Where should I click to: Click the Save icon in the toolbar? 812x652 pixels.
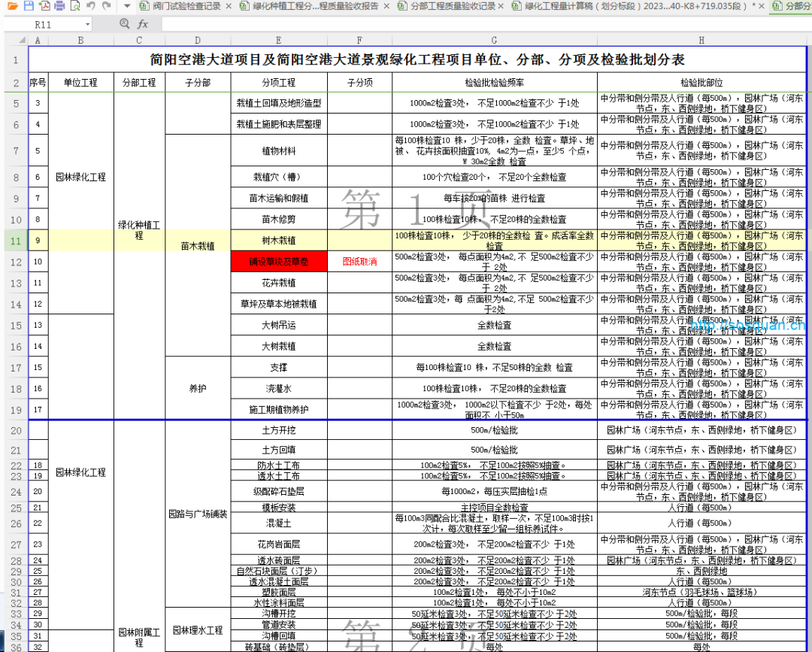(x=29, y=6)
